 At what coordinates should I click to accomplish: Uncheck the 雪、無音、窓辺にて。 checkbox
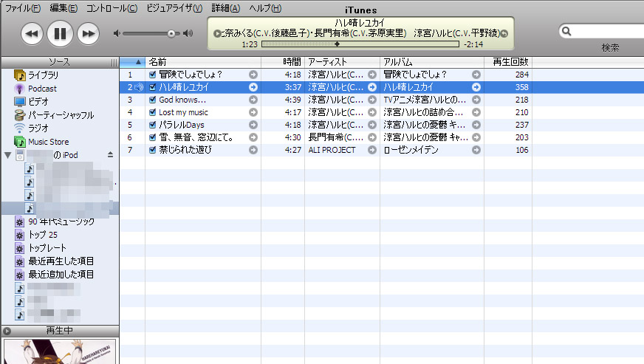(x=152, y=137)
